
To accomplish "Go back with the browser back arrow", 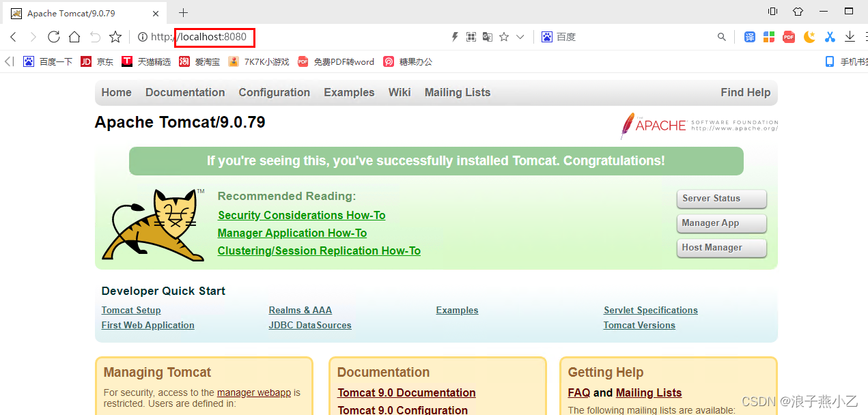I will (x=13, y=37).
